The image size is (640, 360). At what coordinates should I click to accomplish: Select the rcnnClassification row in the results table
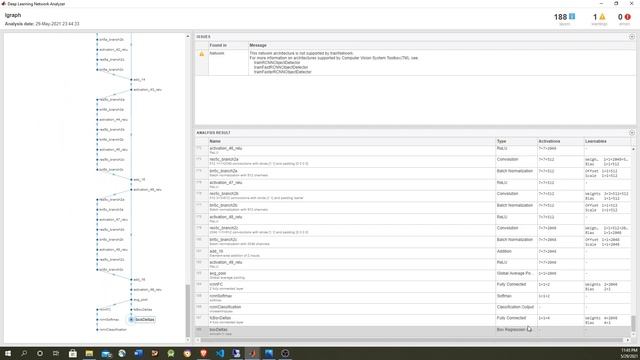[x=413, y=309]
